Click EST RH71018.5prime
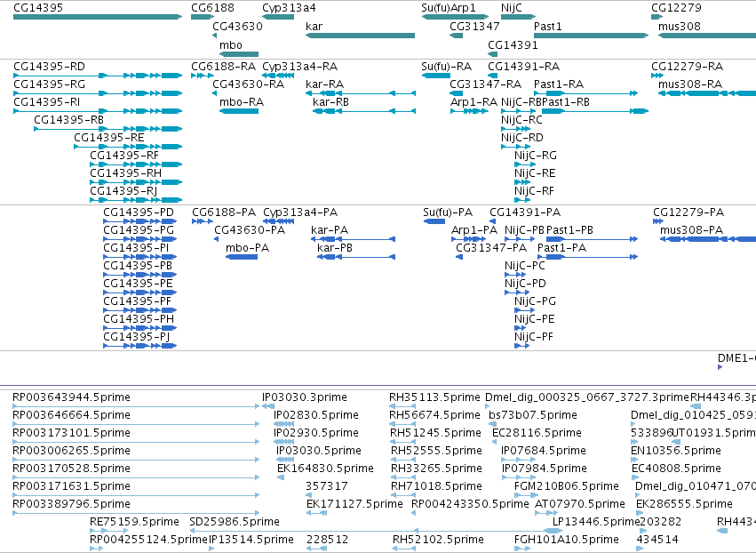This screenshot has width=756, height=553. coord(403,495)
